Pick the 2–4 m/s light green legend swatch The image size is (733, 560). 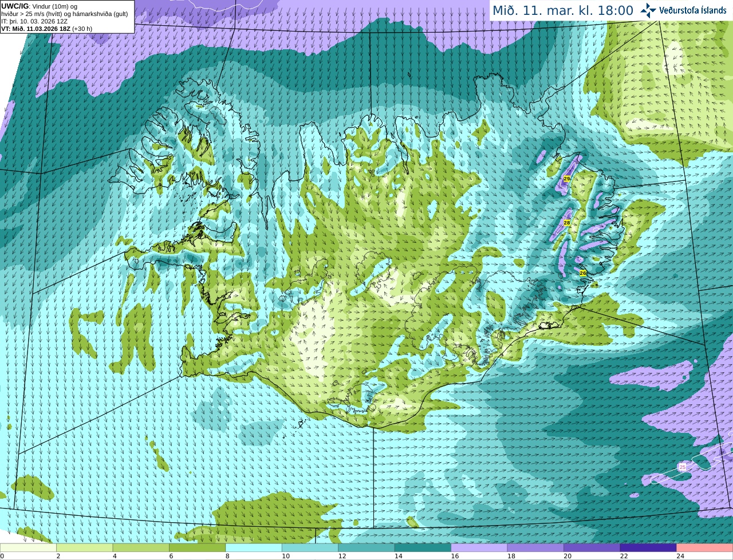click(84, 548)
